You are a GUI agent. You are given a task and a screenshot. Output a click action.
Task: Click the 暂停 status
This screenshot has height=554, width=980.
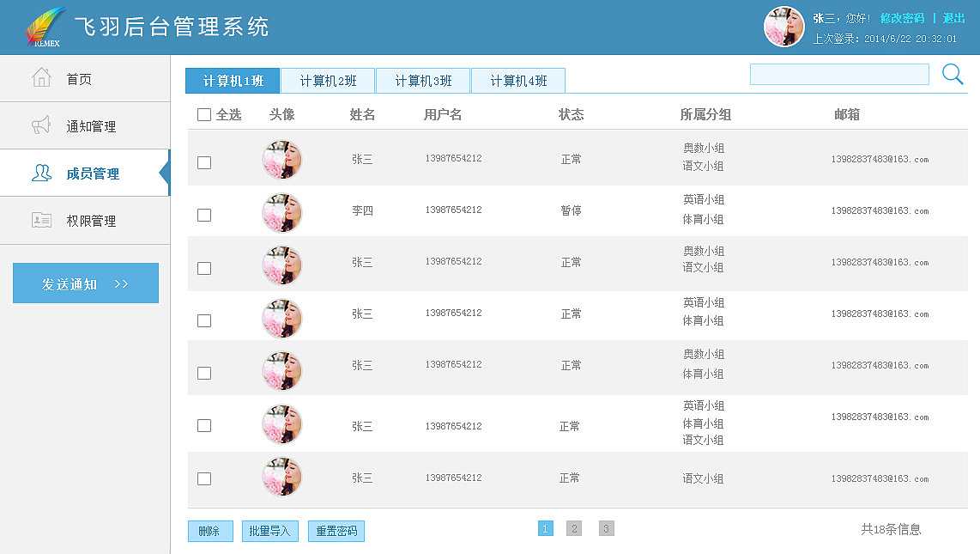tap(571, 210)
